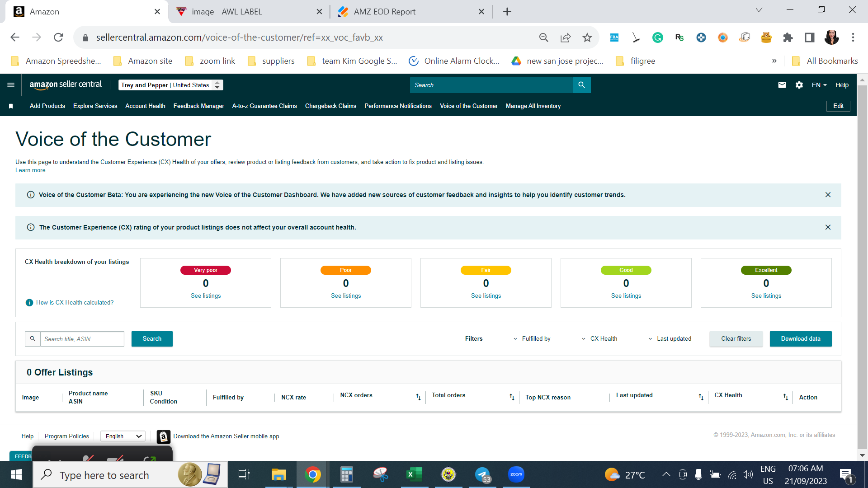Dismiss the Voice of the Customer Beta banner

828,195
